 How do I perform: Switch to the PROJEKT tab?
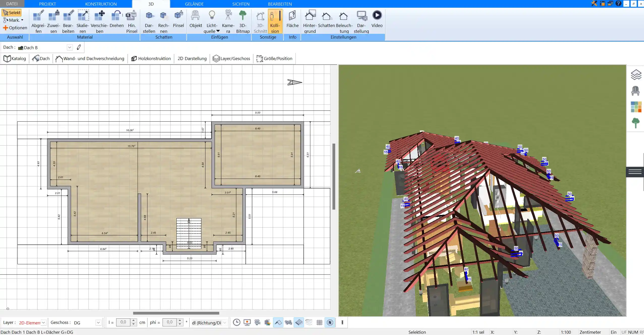tap(47, 4)
